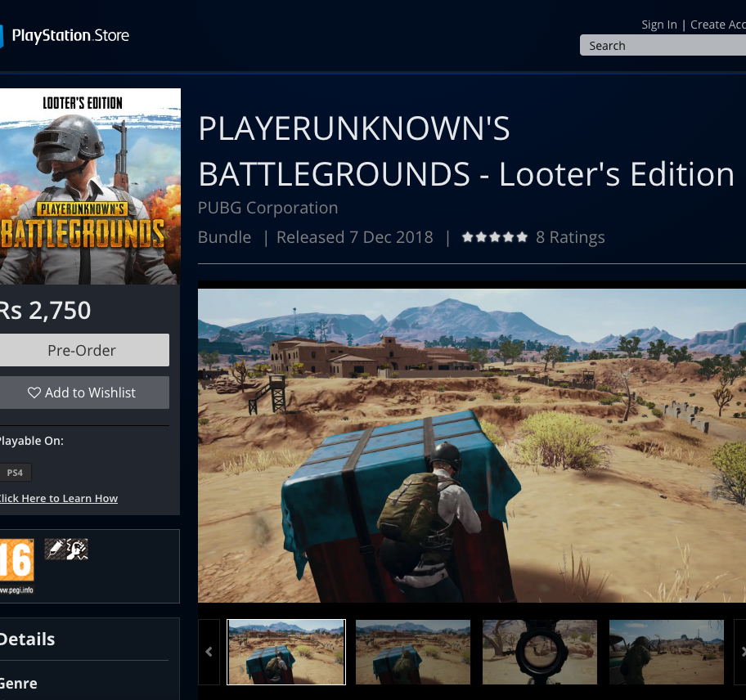Select the first thumbnail with blue crate
The width and height of the screenshot is (746, 700).
coord(286,652)
